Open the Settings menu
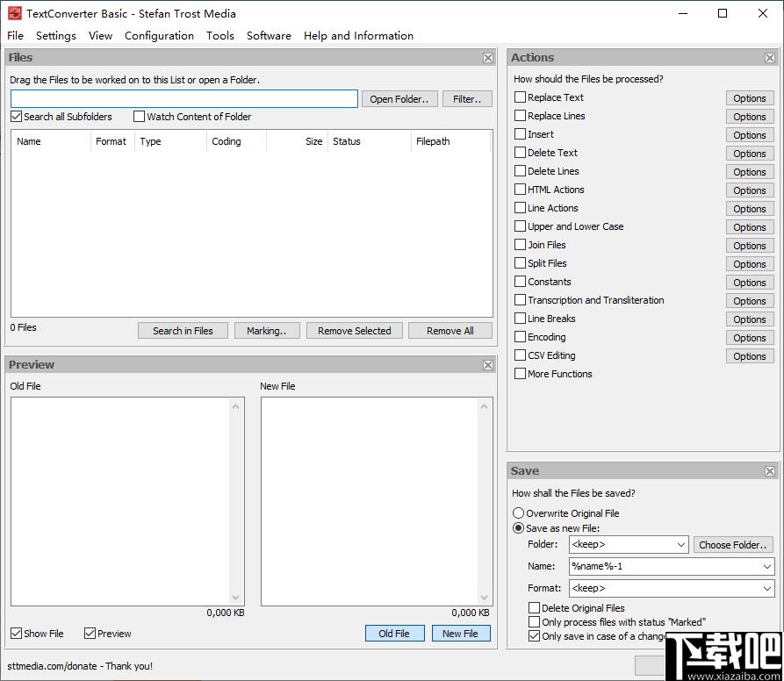Image resolution: width=784 pixels, height=681 pixels. (56, 35)
